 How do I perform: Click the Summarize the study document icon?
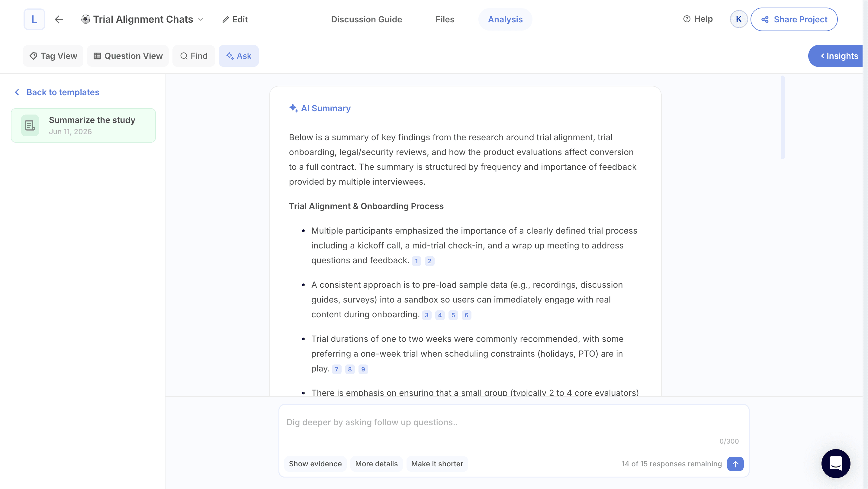point(30,125)
